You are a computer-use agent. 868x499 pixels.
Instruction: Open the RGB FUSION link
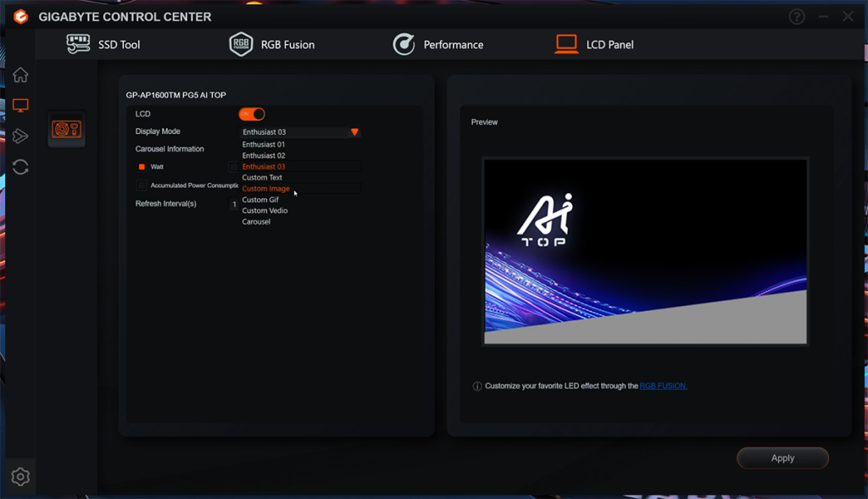663,386
